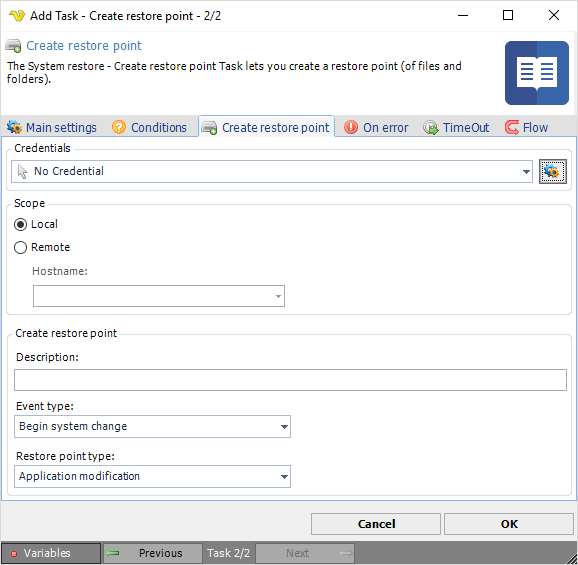Screen dimensions: 578x565
Task: Confirm with the OK button
Action: [509, 524]
